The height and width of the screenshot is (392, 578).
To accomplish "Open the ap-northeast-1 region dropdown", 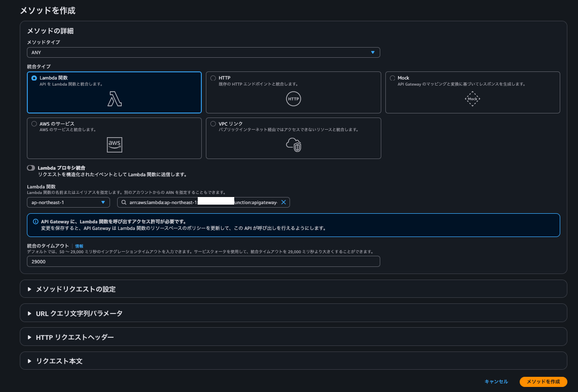I will (68, 203).
